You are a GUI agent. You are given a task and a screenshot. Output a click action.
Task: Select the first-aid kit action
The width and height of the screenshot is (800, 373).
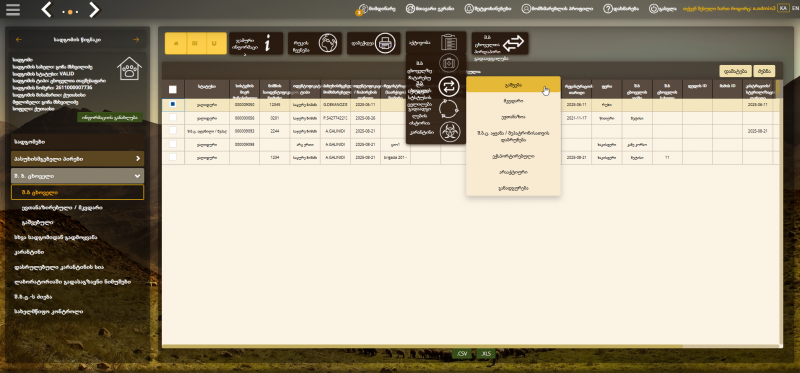coord(449,64)
